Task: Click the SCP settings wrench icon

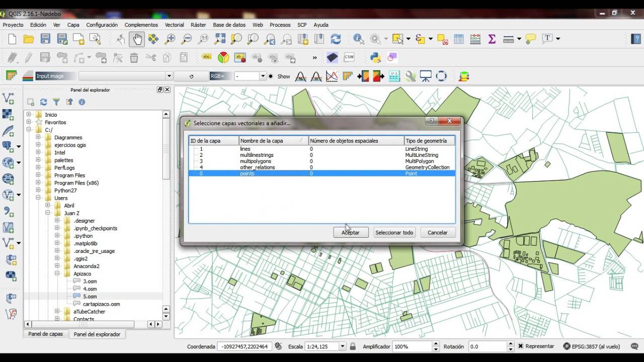Action: (x=411, y=76)
